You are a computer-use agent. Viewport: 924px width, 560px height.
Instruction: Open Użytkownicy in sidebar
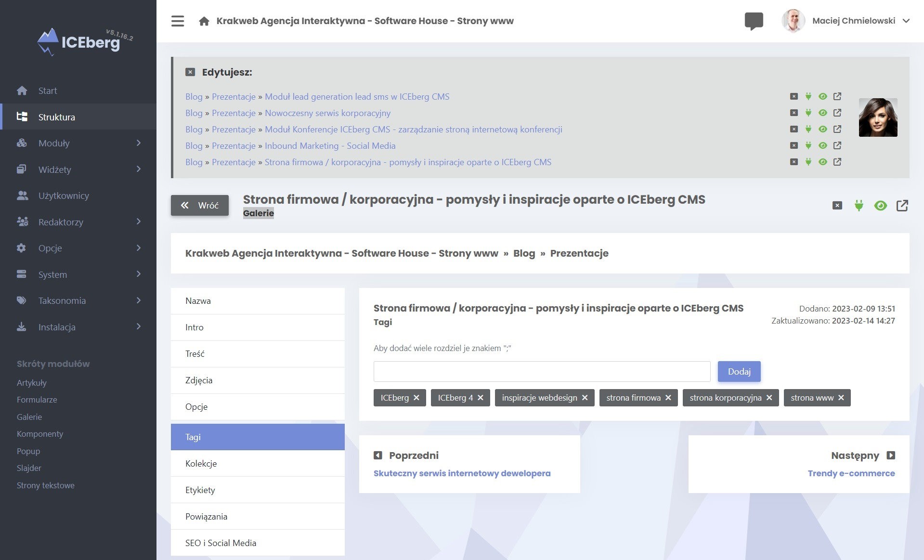click(78, 195)
